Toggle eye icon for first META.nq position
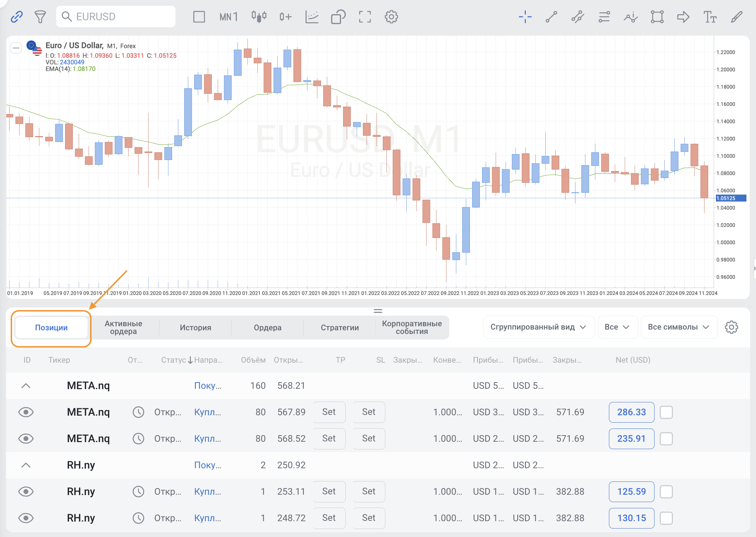This screenshot has height=537, width=756. coord(26,412)
